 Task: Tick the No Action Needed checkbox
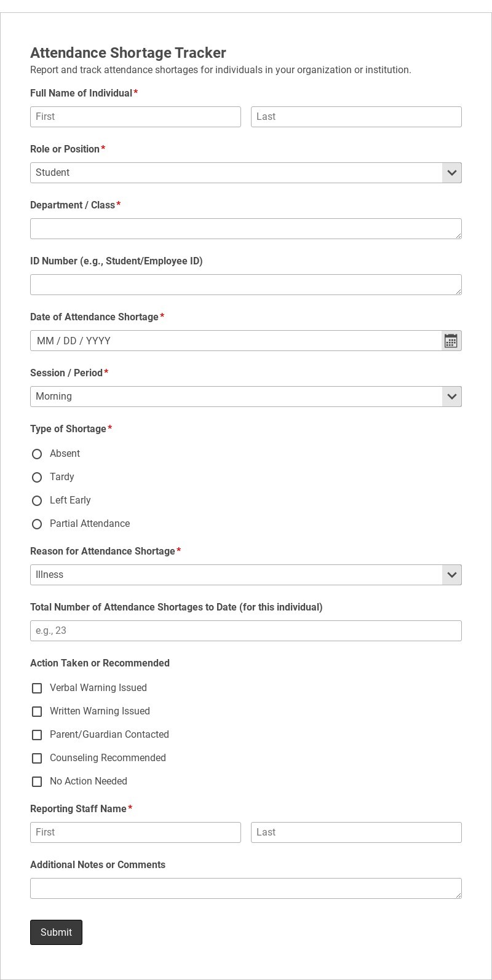tap(37, 781)
